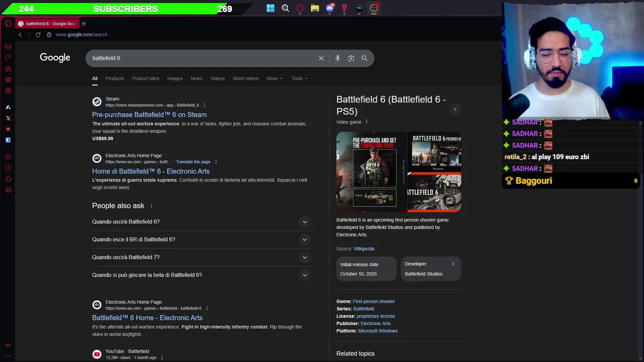Click the First-person shooter genre link

[374, 301]
